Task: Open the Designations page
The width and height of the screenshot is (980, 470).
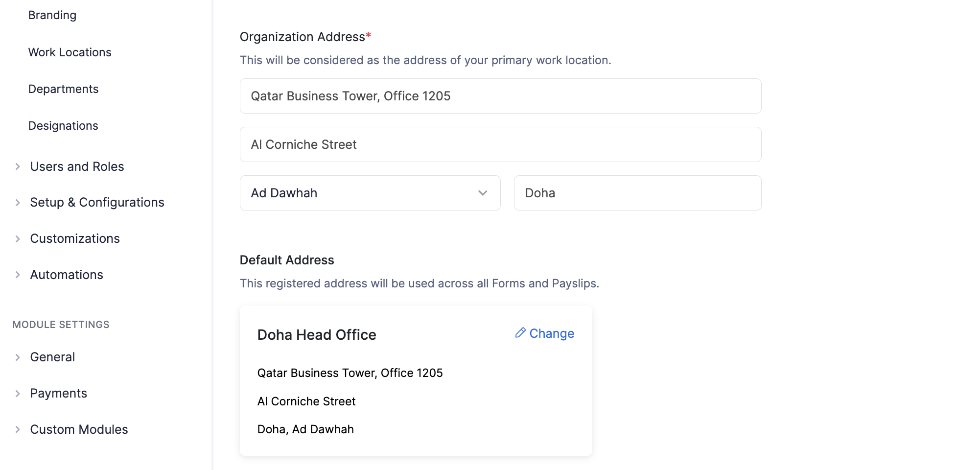Action: 64,125
